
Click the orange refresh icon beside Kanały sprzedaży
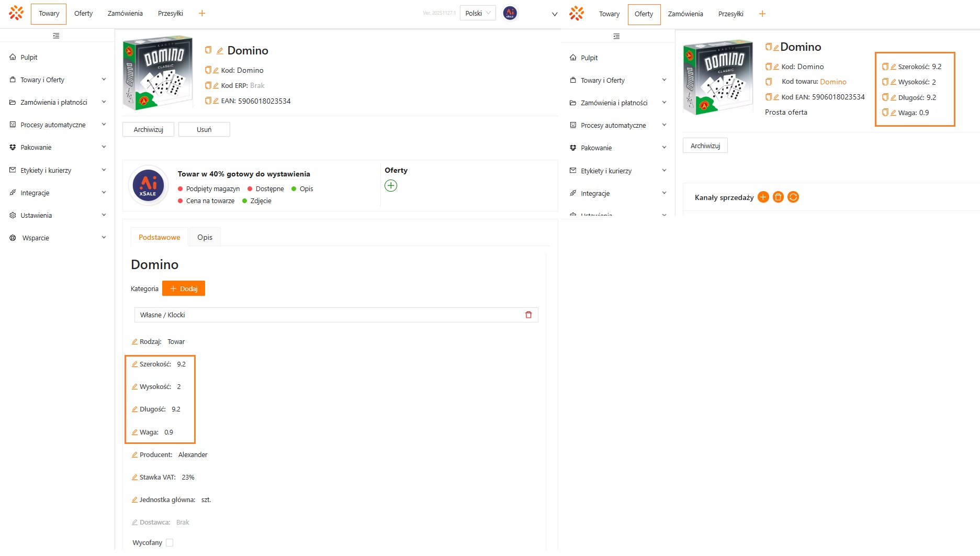[x=793, y=197]
